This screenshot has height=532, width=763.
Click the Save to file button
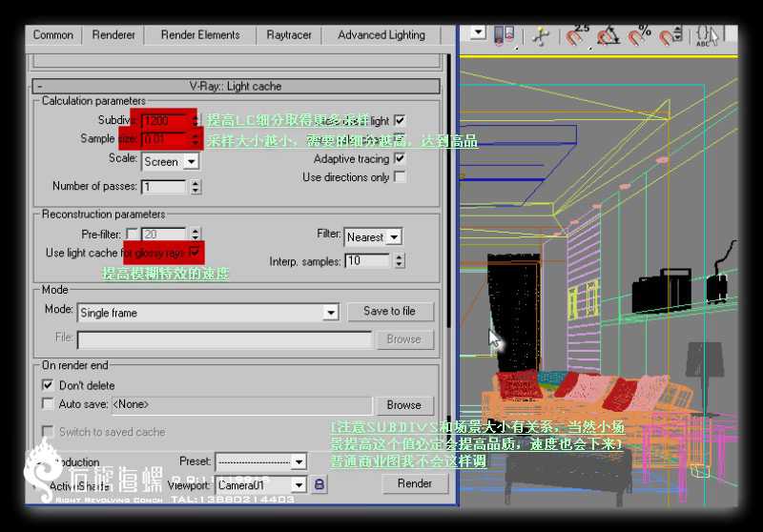[x=390, y=311]
